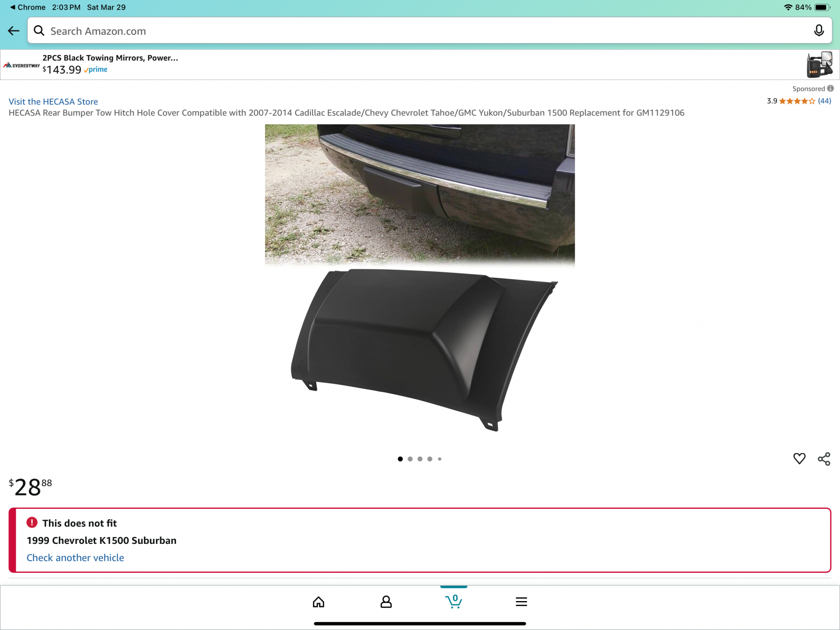Viewport: 840px width, 630px height.
Task: Return to Chrome via status bar
Action: coord(28,7)
